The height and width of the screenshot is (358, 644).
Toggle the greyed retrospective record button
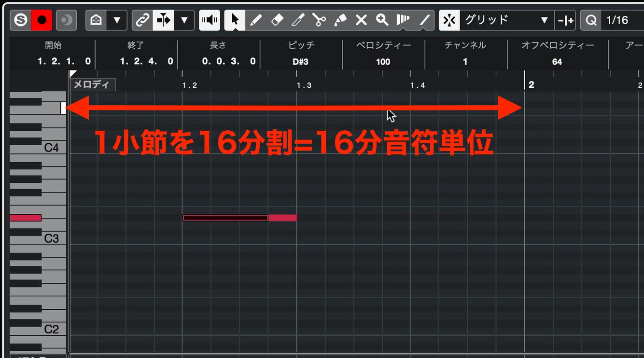[x=67, y=20]
